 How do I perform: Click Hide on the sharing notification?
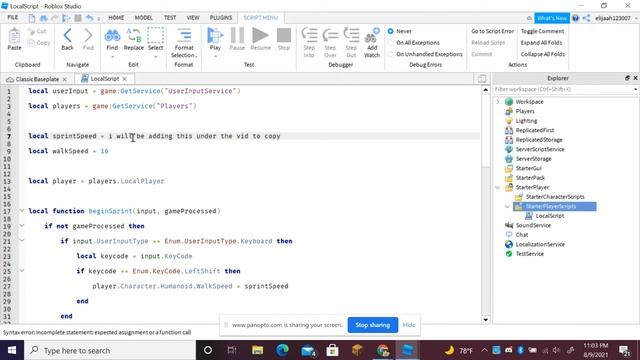coord(409,325)
